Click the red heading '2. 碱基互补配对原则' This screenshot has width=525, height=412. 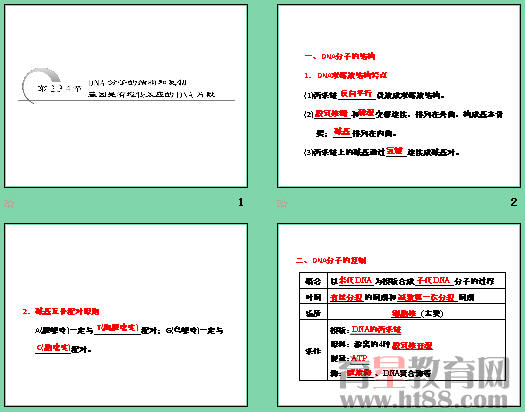tap(61, 312)
